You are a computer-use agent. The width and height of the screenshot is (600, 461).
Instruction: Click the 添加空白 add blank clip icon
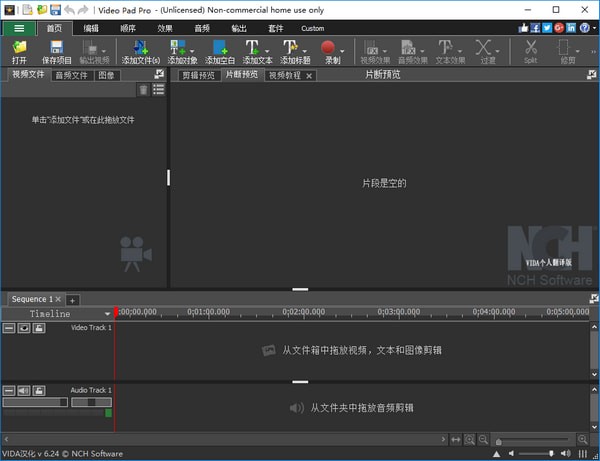click(x=219, y=48)
